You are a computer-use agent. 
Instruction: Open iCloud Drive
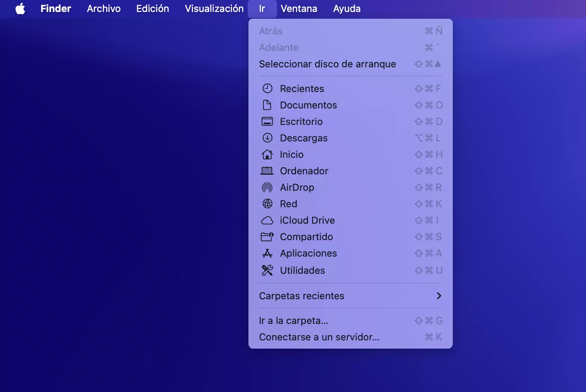pos(351,220)
